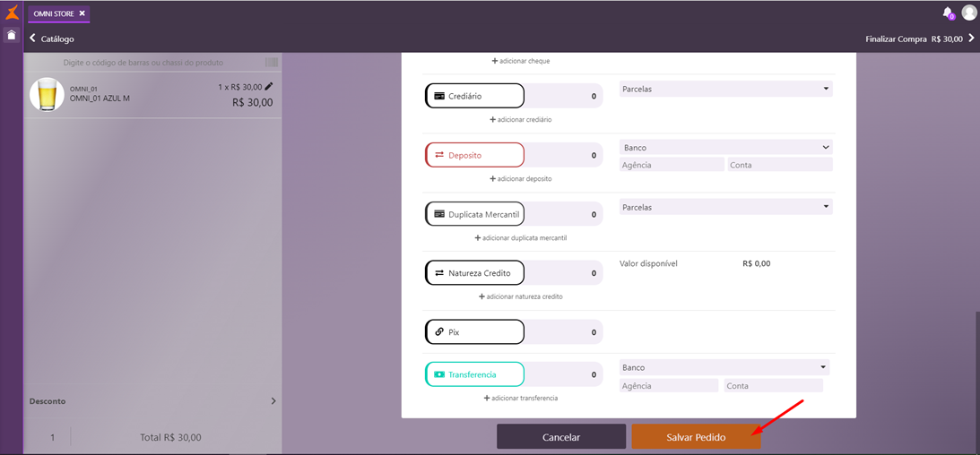Viewport: 980px width, 455px height.
Task: Click the Valor disponível R$ 0,00 amount
Action: [x=756, y=263]
